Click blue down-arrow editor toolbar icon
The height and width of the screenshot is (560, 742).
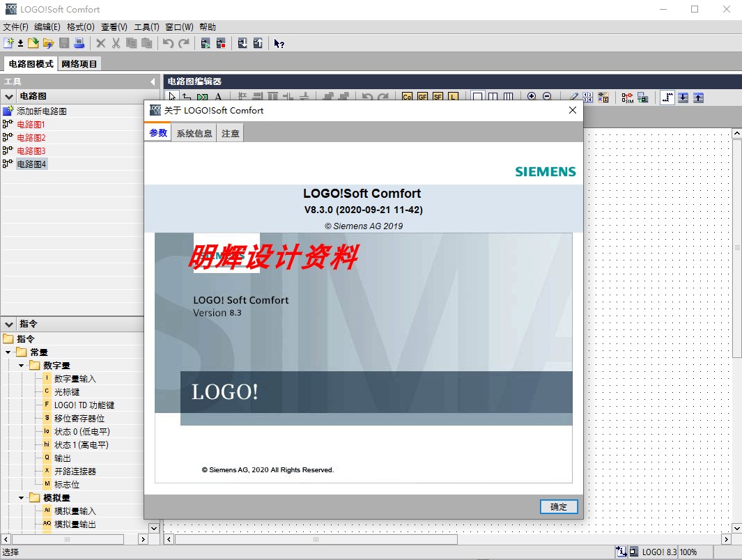click(683, 98)
